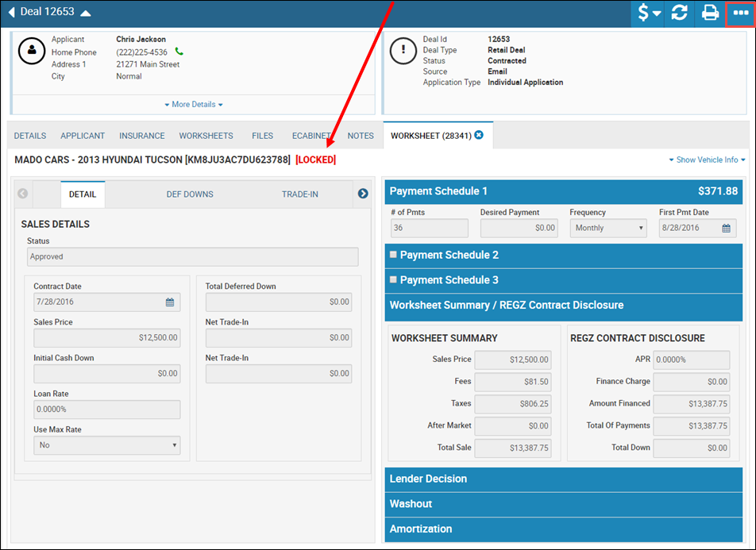Click the Initial Cash Down field
The height and width of the screenshot is (550, 756).
click(107, 374)
